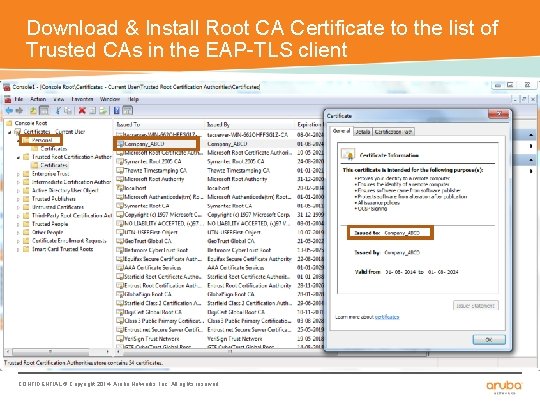Select the Company_ABCD certificate row
Image resolution: width=540 pixels, height=405 pixels.
click(x=219, y=144)
